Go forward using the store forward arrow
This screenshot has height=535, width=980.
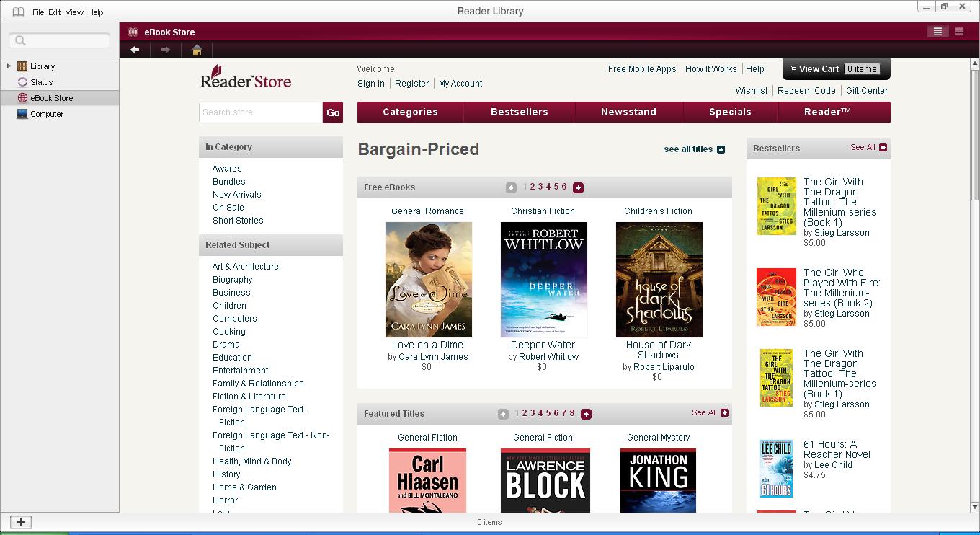tap(166, 50)
